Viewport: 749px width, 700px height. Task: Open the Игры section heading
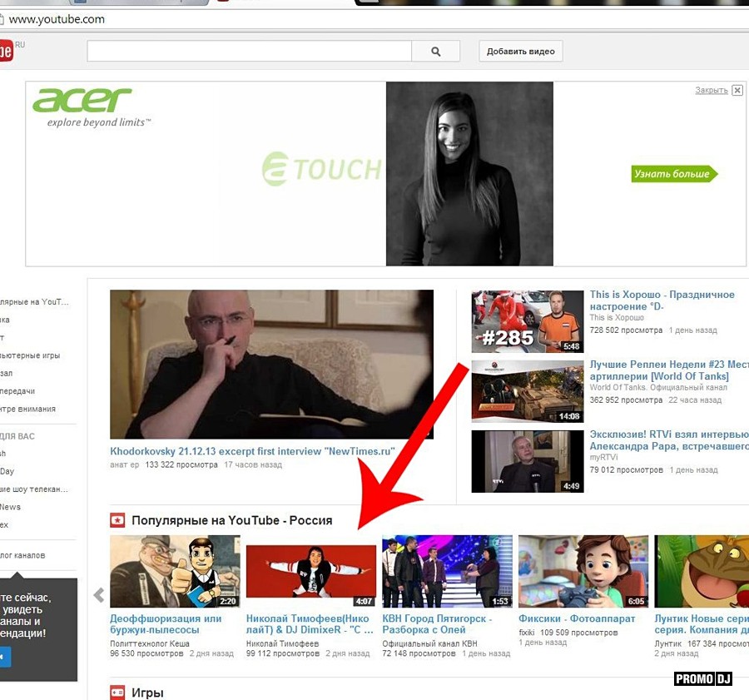[x=147, y=693]
